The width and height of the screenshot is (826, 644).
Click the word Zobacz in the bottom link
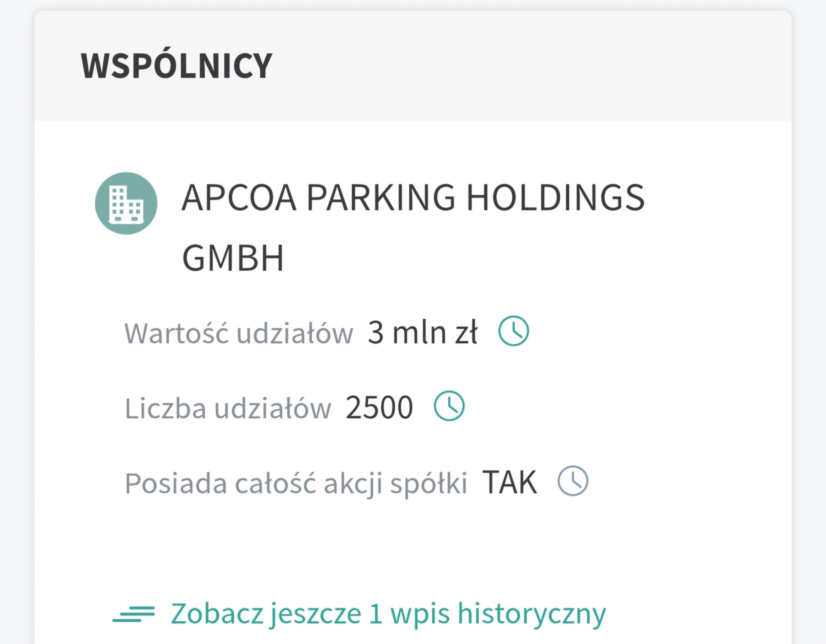click(x=217, y=613)
